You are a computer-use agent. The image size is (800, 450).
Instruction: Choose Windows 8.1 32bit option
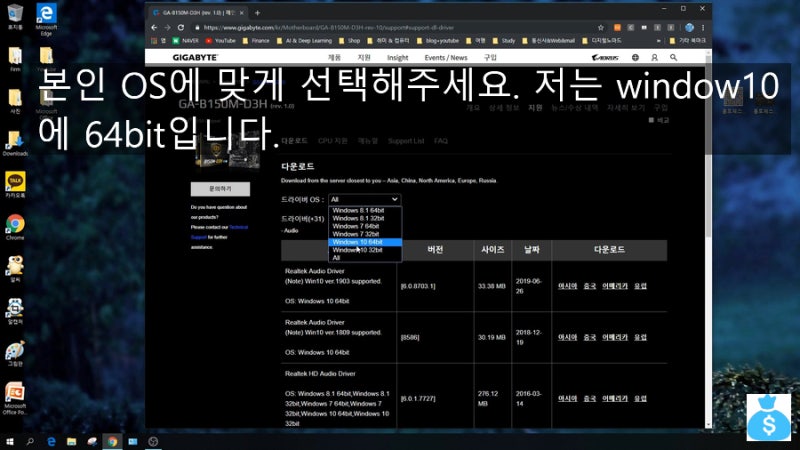tap(365, 218)
